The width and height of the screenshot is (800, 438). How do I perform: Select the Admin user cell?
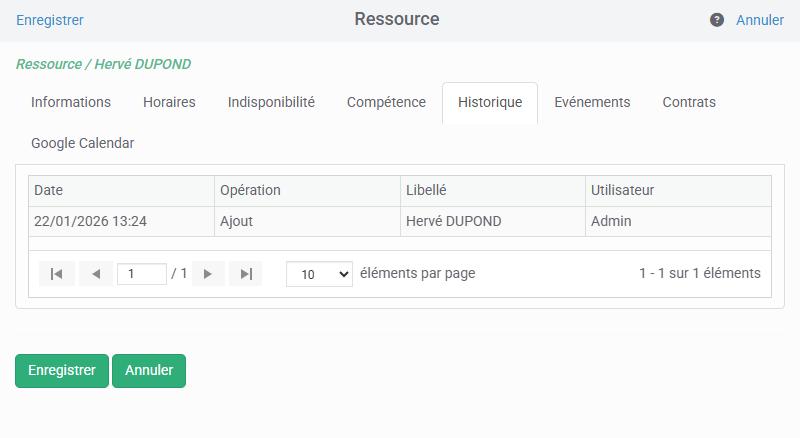point(679,221)
